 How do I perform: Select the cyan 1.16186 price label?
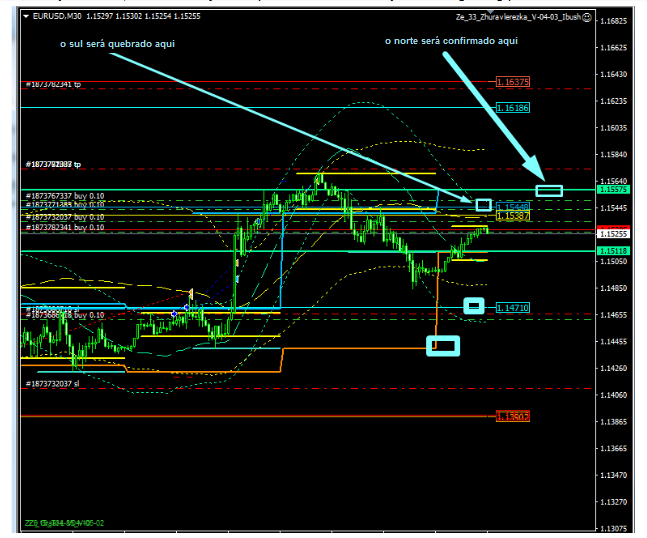(x=513, y=107)
